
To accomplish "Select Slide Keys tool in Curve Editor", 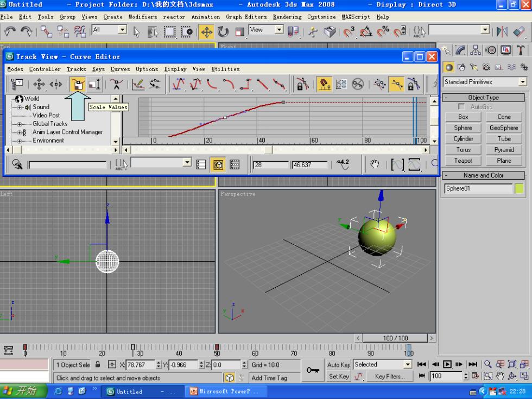I will [x=56, y=84].
